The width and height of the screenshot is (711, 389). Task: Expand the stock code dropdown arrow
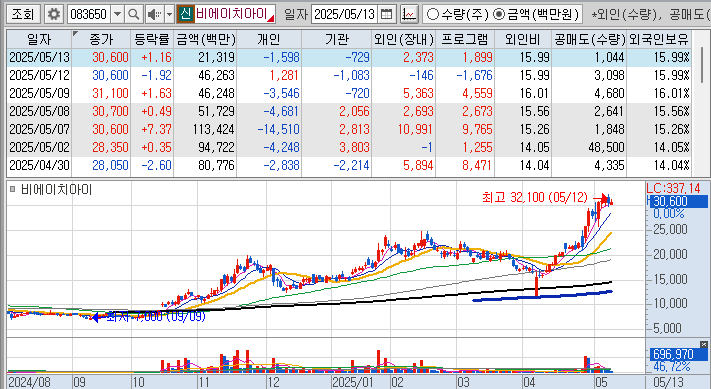[x=117, y=14]
